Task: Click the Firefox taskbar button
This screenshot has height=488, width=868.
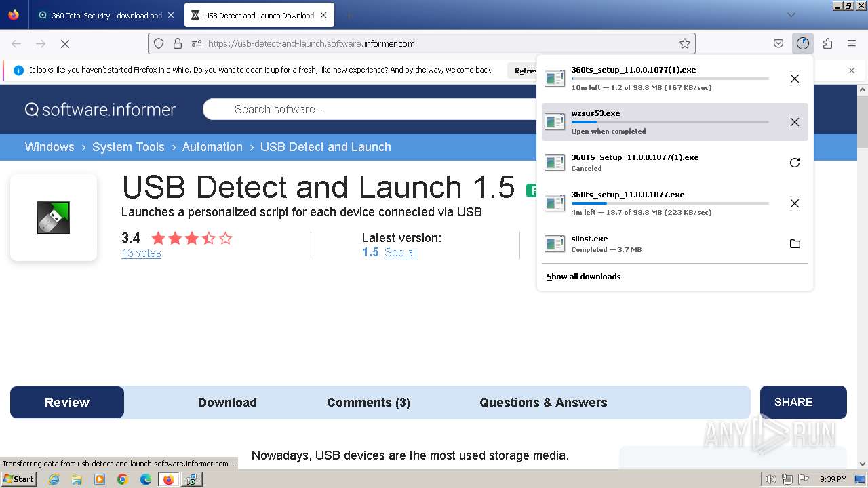Action: coord(168,479)
